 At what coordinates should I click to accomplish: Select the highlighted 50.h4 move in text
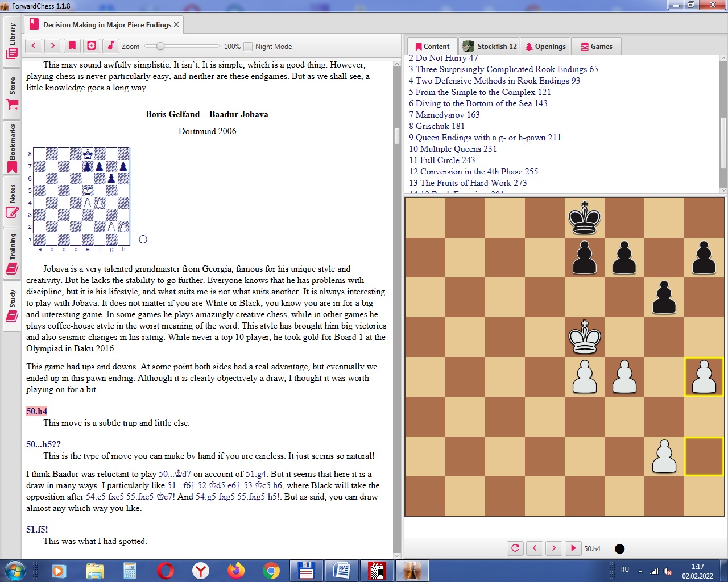(x=36, y=411)
